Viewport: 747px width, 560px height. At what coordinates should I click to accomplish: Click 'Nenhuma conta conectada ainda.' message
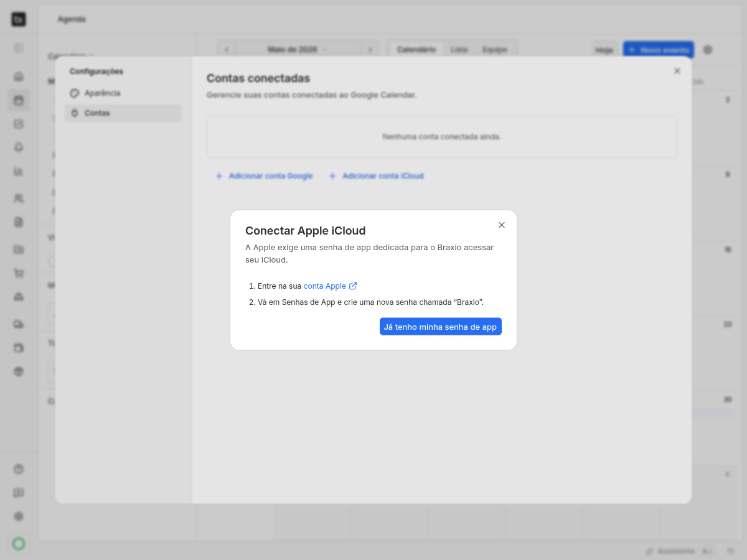click(442, 137)
